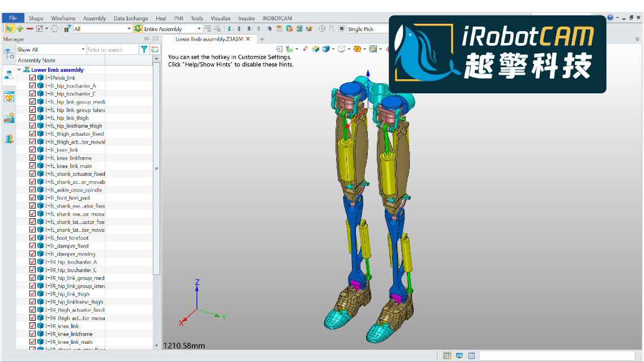Collapse the Lower limb assembly tree node

point(20,70)
